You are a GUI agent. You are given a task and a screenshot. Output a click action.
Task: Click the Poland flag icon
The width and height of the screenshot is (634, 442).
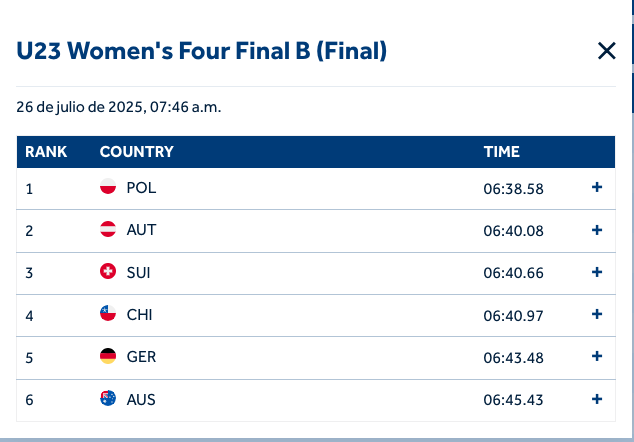108,188
